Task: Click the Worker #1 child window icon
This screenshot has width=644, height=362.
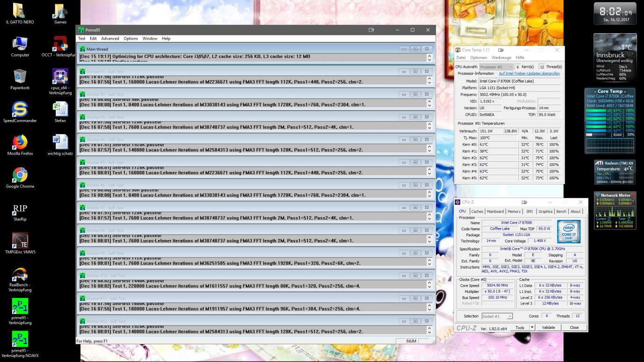Action: [83, 71]
